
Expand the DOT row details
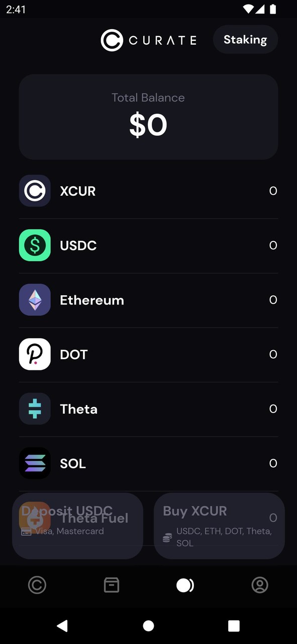(x=148, y=354)
